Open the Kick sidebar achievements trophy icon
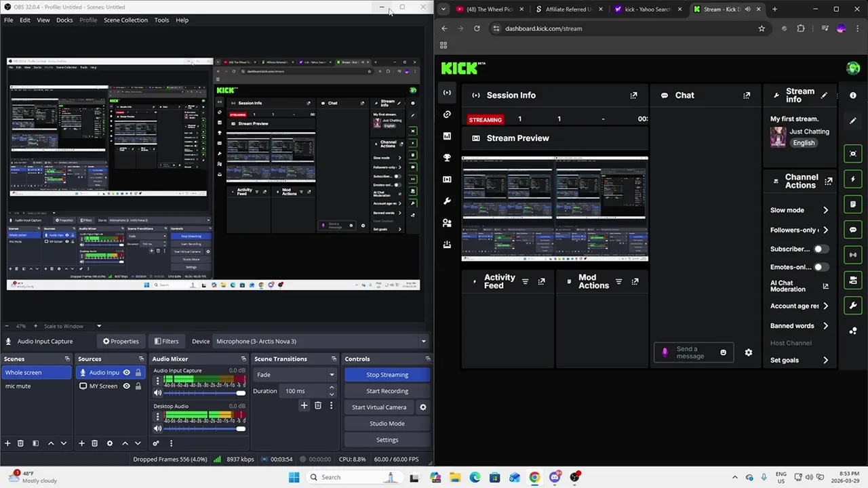 pos(447,157)
